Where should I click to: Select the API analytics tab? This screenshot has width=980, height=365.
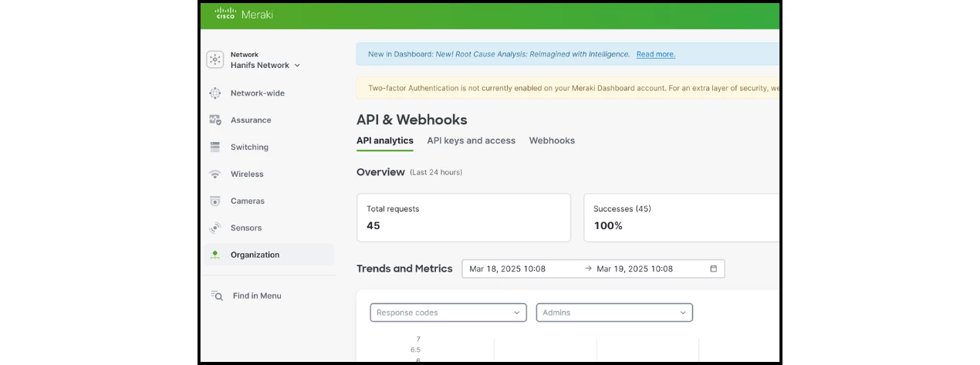(x=385, y=140)
